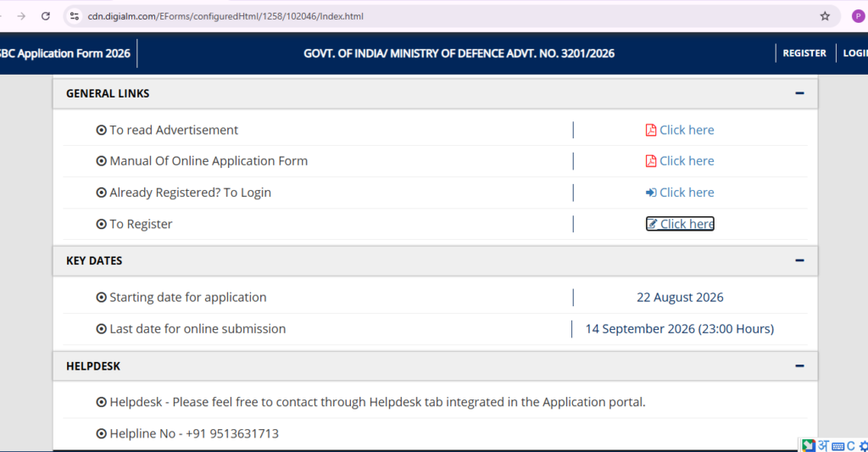868x452 pixels.
Task: Select the 14 September 2026 (23:00 Hours) deadline
Action: (x=680, y=328)
